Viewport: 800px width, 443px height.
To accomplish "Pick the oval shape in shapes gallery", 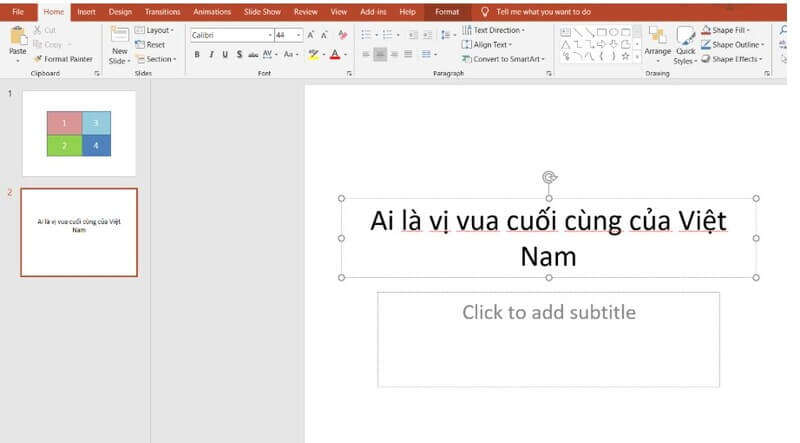I will [614, 33].
